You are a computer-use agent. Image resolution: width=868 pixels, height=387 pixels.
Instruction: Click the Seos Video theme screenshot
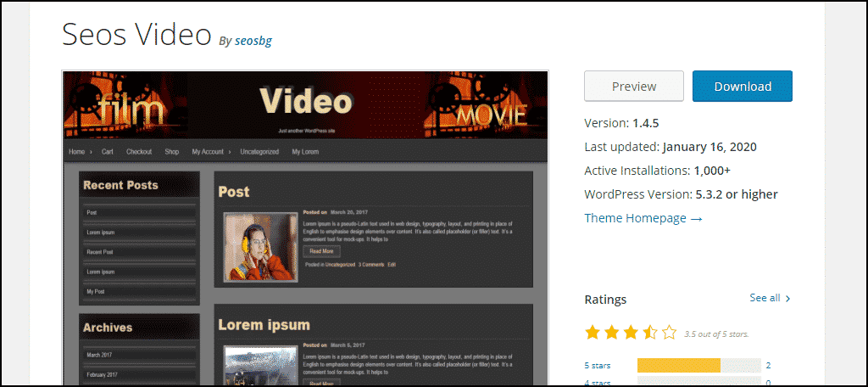[x=305, y=228]
